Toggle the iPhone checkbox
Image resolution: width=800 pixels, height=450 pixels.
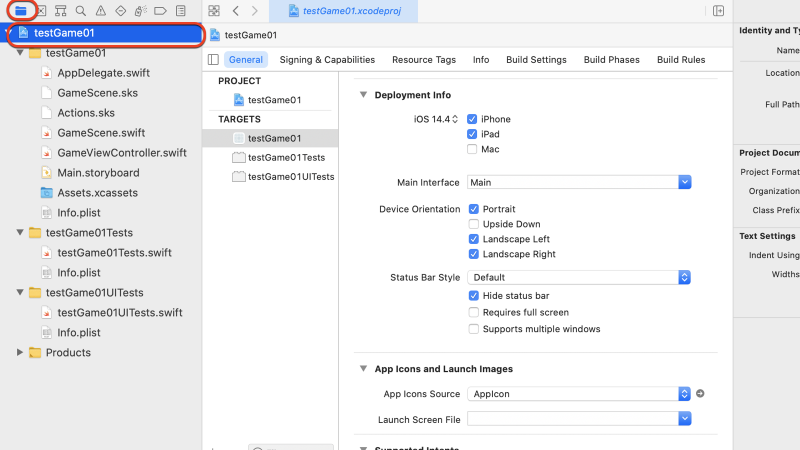coord(472,119)
